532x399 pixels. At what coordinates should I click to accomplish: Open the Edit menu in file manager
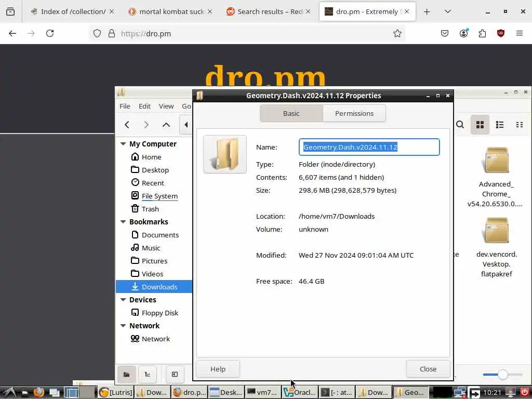point(144,106)
